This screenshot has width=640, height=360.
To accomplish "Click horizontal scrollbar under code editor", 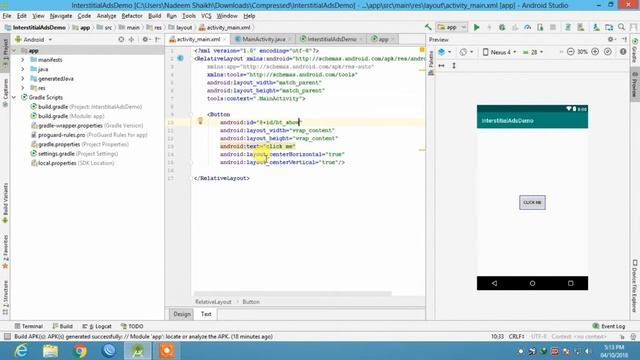I will click(x=293, y=293).
